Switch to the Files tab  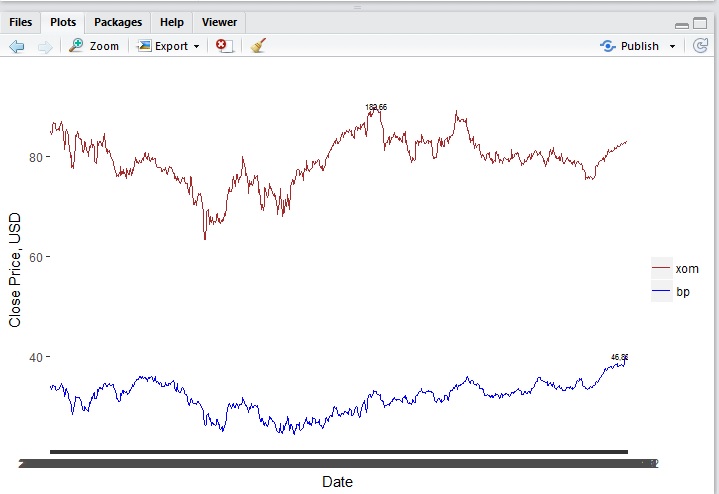(21, 22)
